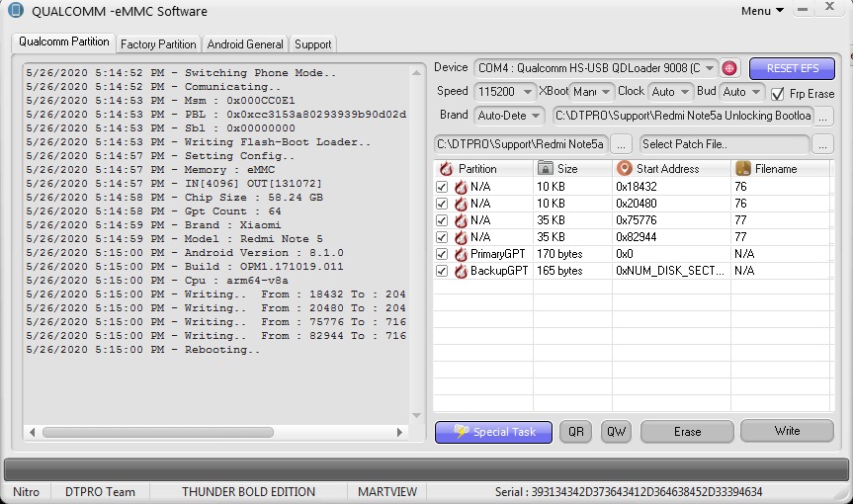Click the Write button
Viewport: 853px width, 504px height.
click(x=787, y=431)
